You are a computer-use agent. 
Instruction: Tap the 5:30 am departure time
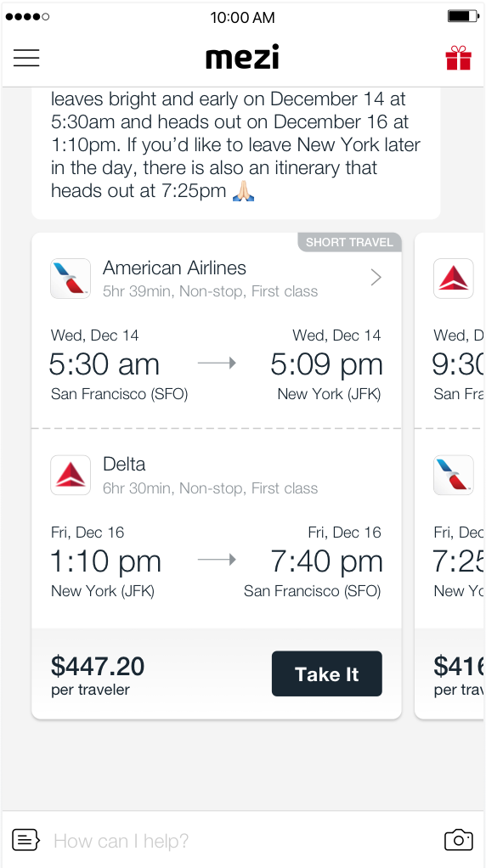click(x=104, y=364)
